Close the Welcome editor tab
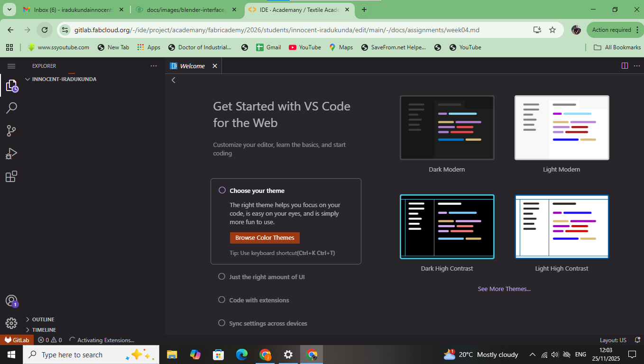The height and width of the screenshot is (364, 644). point(215,66)
